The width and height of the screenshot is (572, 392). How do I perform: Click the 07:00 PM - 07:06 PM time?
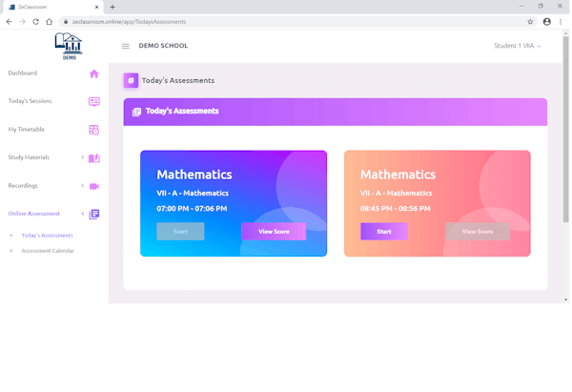[192, 209]
